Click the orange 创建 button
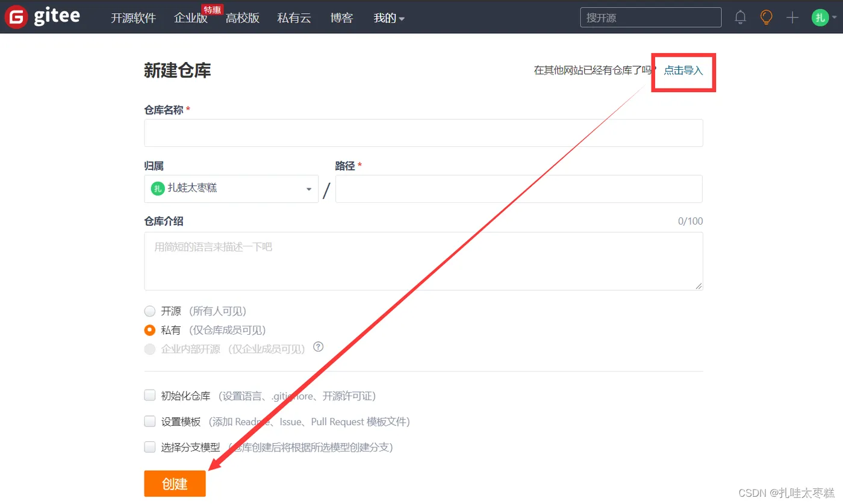Screen dimensions: 843x504 [x=175, y=484]
